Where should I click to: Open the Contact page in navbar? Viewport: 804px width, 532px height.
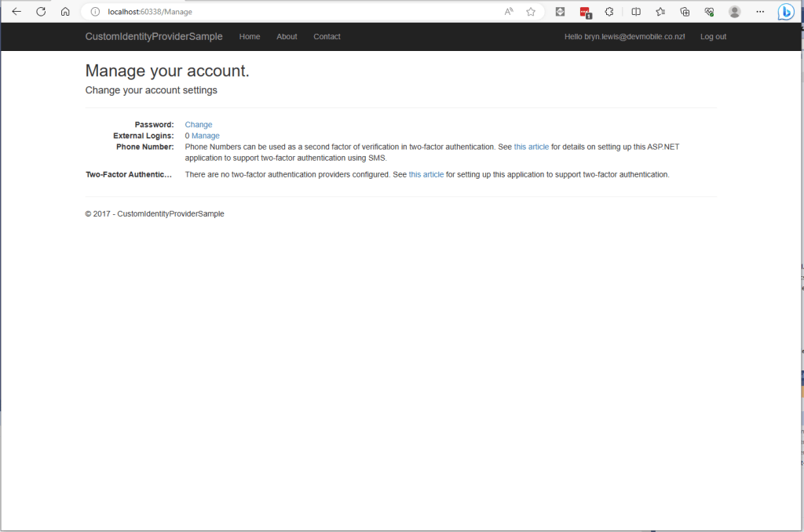tap(327, 37)
